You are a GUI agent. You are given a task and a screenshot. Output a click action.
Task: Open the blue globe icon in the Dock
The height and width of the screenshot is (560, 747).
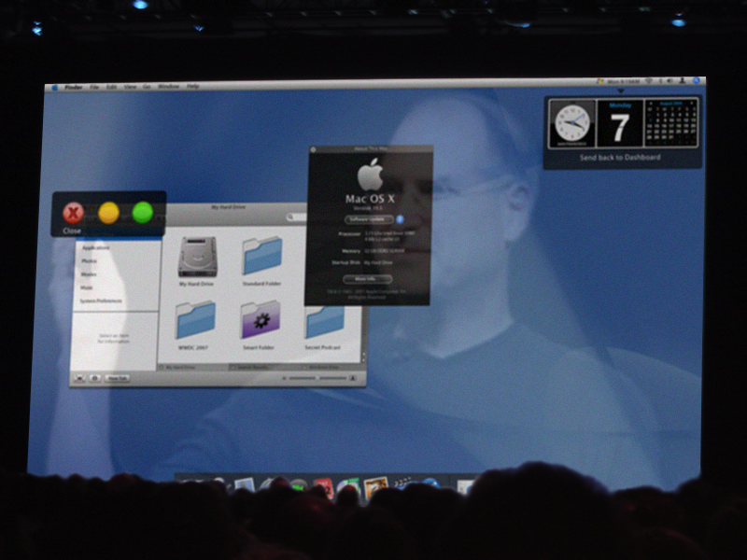[x=430, y=483]
